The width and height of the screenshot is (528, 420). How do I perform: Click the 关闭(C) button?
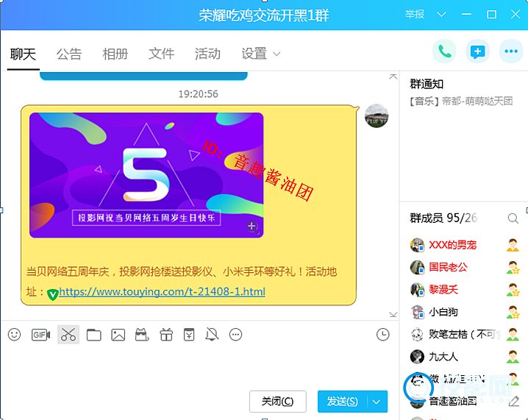[277, 402]
